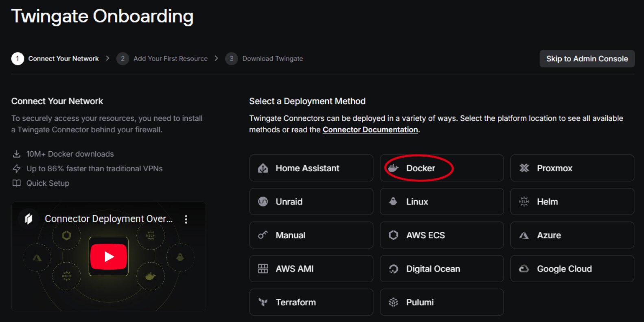Screen dimensions: 644x322
Task: Select AWS ECS deployment method
Action: (441, 235)
